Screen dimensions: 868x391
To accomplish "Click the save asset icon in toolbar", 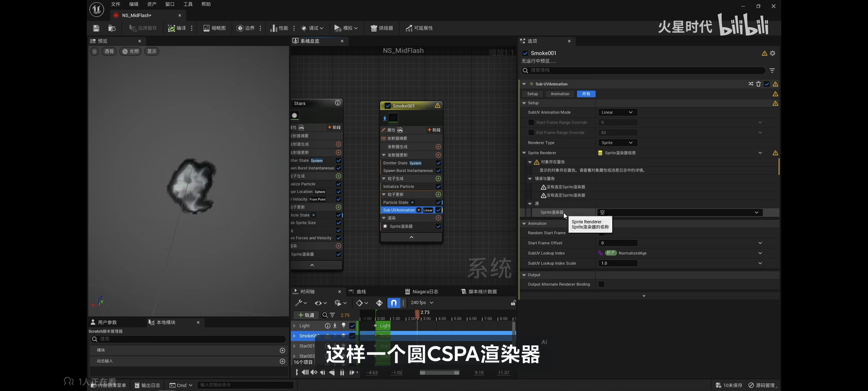I will tap(96, 28).
